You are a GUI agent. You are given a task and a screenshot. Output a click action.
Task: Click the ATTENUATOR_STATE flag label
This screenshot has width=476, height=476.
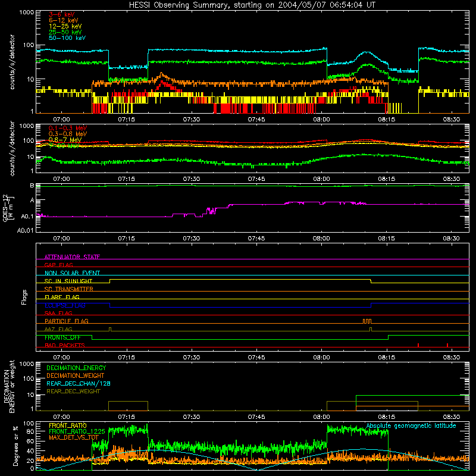click(72, 257)
